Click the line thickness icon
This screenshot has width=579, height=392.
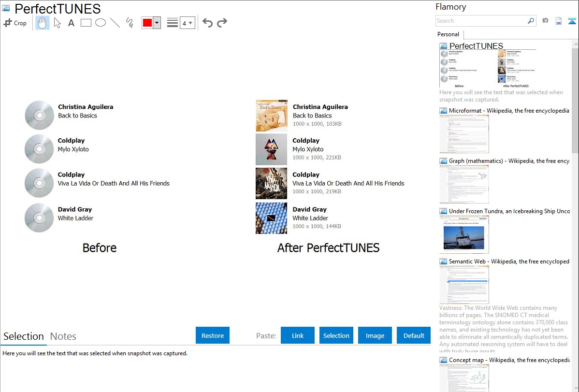click(x=173, y=23)
